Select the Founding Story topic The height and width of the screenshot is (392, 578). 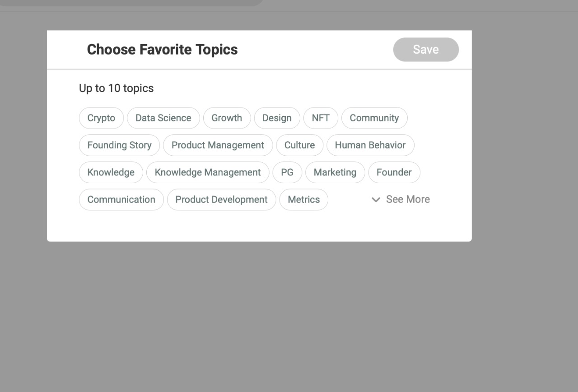point(119,145)
